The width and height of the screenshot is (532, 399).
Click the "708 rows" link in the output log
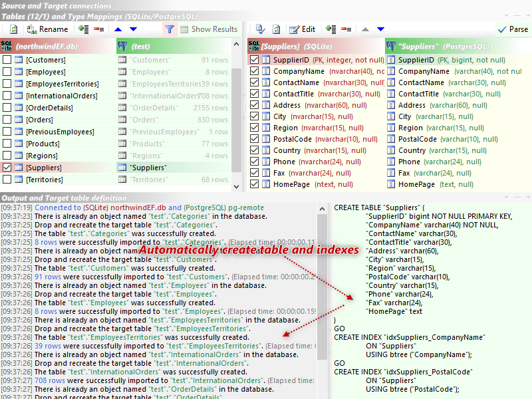[x=49, y=380]
